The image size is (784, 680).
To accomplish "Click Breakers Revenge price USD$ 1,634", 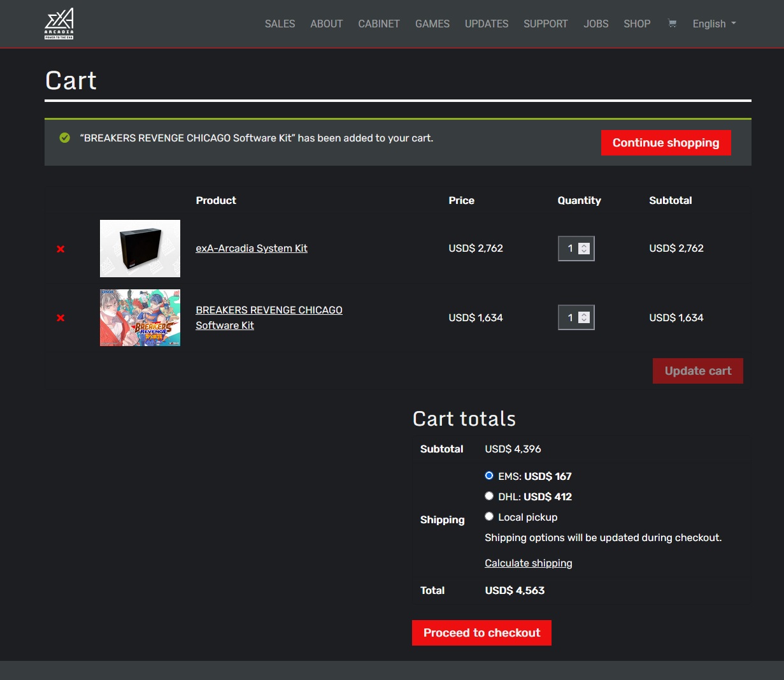I will tap(476, 317).
